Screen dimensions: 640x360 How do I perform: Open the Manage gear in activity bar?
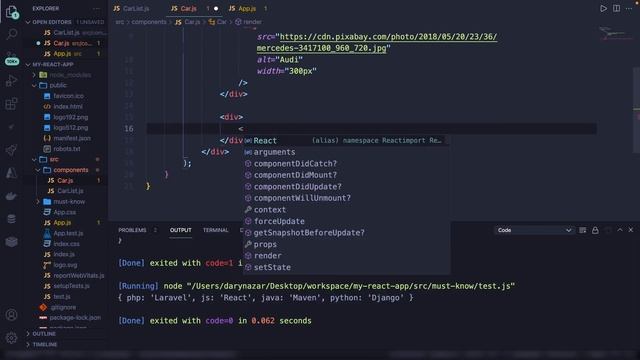[11, 338]
